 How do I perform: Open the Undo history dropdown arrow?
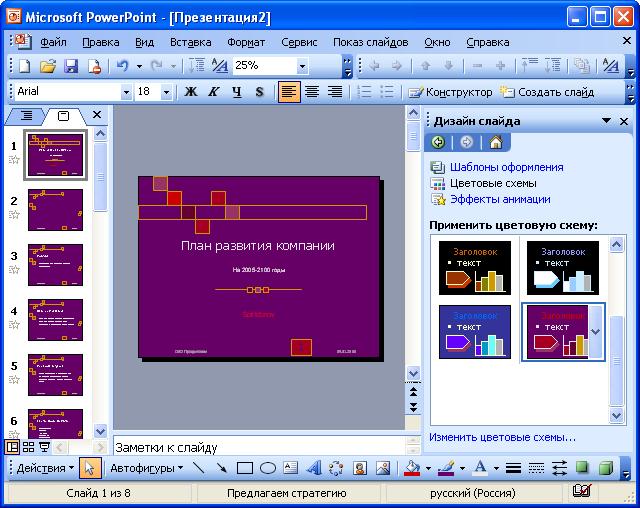tap(139, 66)
